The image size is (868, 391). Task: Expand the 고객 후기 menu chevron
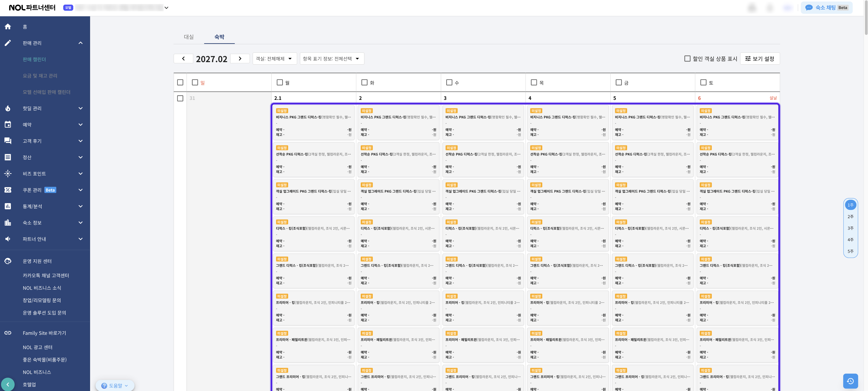(81, 141)
